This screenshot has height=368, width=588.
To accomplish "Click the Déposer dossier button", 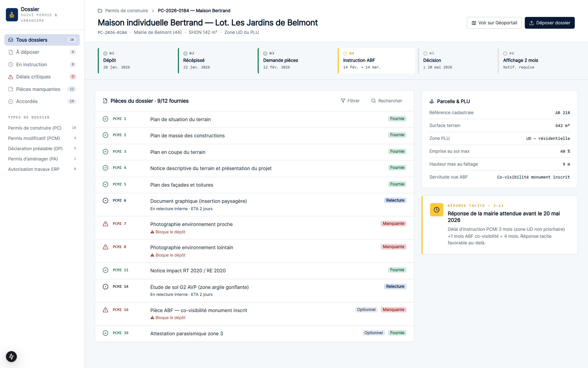I will click(x=550, y=23).
